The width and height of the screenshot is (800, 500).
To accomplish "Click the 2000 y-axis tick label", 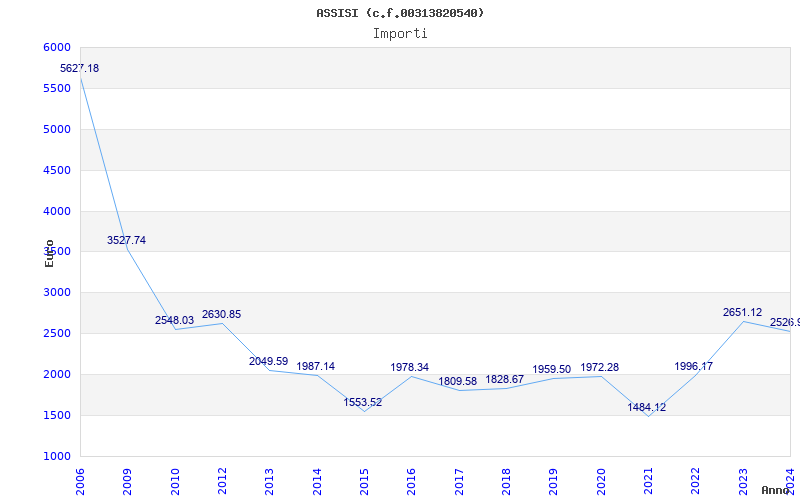I will [57, 374].
